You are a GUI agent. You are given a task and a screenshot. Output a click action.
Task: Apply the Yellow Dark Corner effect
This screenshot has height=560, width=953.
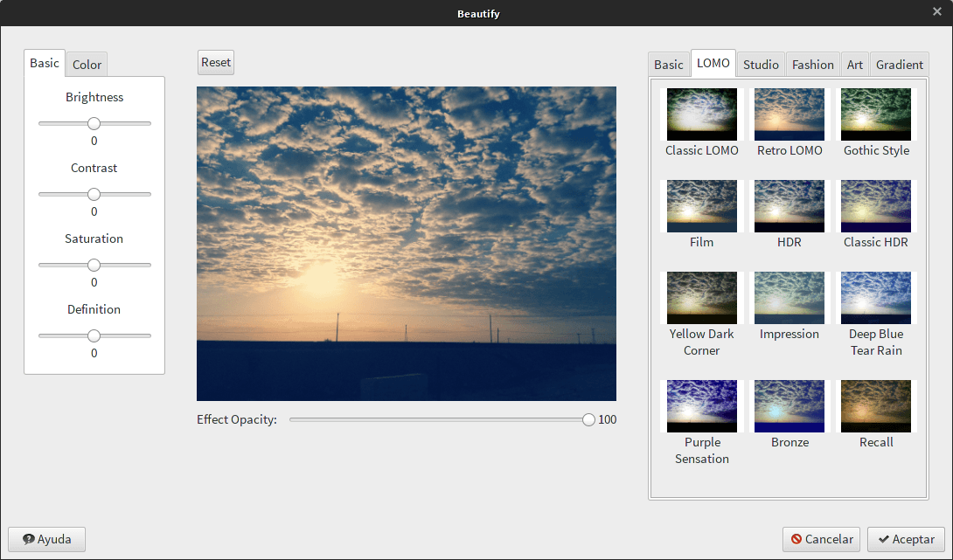pyautogui.click(x=701, y=298)
